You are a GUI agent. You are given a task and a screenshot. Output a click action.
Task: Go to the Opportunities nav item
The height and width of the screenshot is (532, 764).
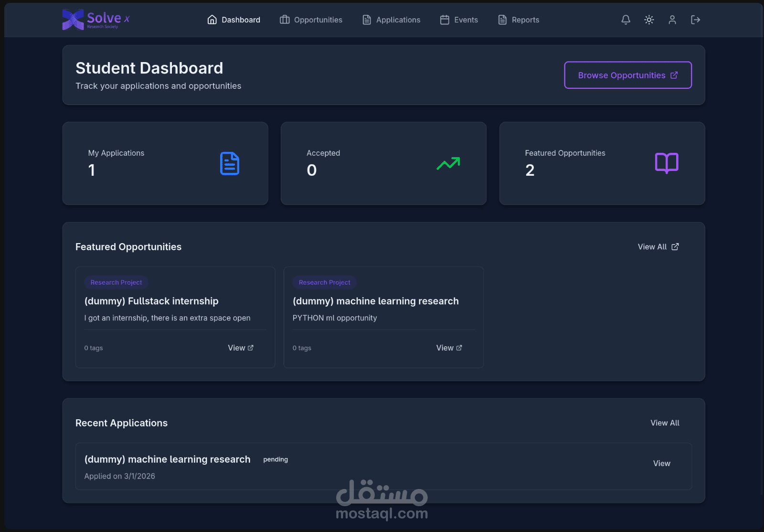[x=311, y=20]
